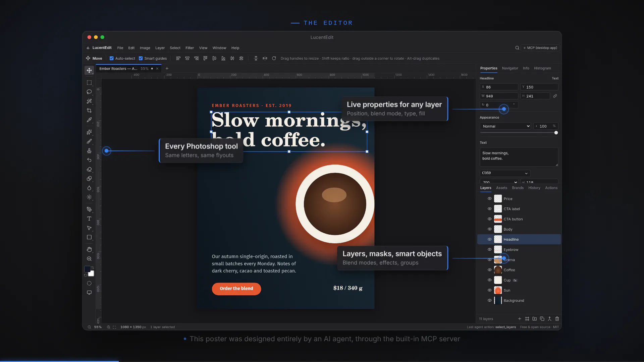Viewport: 644px width, 362px height.
Task: Click the X position field showing 86
Action: pos(499,87)
